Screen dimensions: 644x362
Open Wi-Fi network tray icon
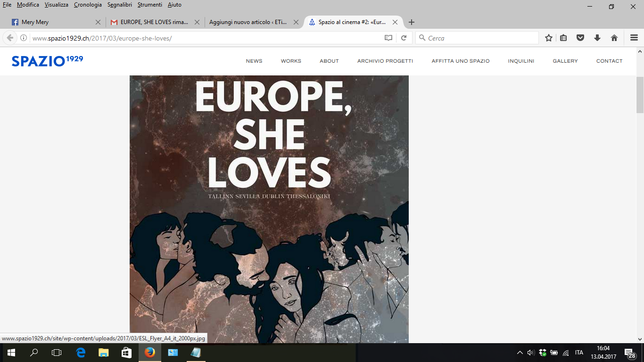coord(566,353)
